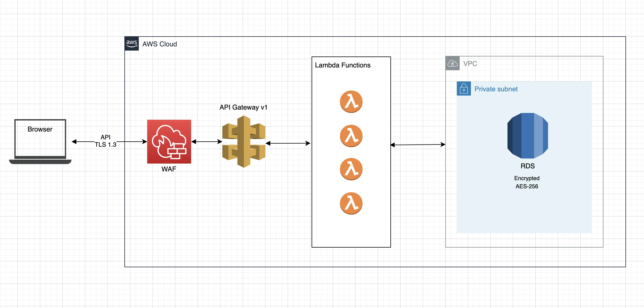Select the fourth Lambda function icon at the bottom

(x=351, y=203)
